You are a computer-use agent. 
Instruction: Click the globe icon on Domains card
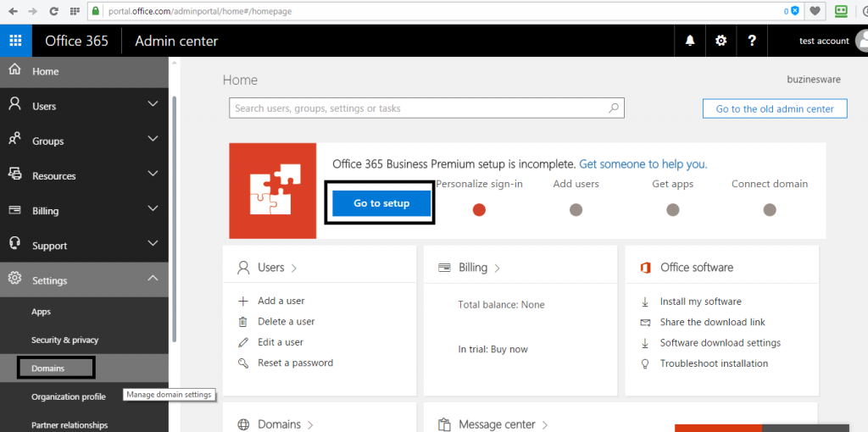(x=243, y=425)
